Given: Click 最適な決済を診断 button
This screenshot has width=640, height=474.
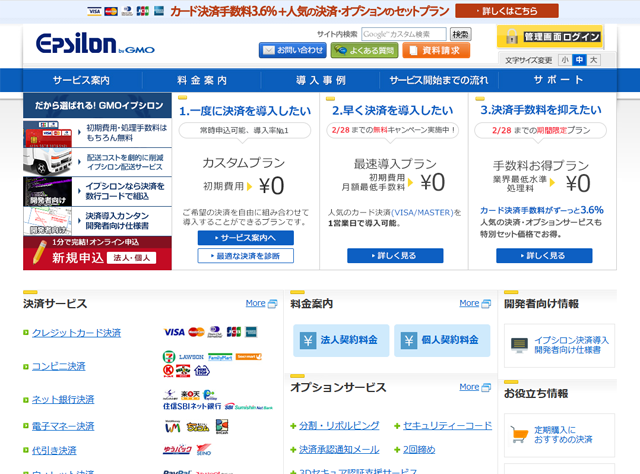Looking at the screenshot, I should click(246, 256).
